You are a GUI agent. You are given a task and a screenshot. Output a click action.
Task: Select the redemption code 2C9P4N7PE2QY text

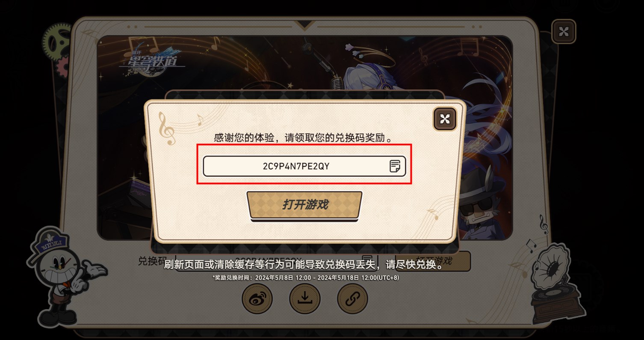pyautogui.click(x=296, y=166)
